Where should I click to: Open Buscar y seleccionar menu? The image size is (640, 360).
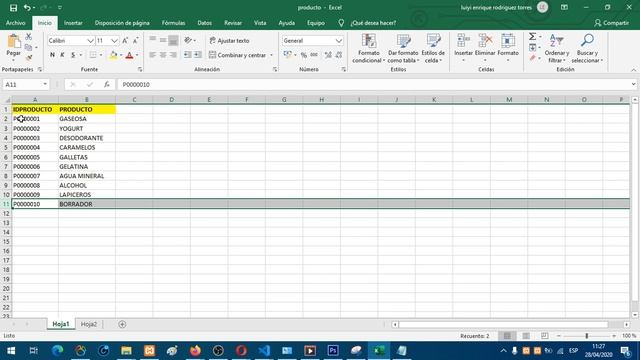587,48
